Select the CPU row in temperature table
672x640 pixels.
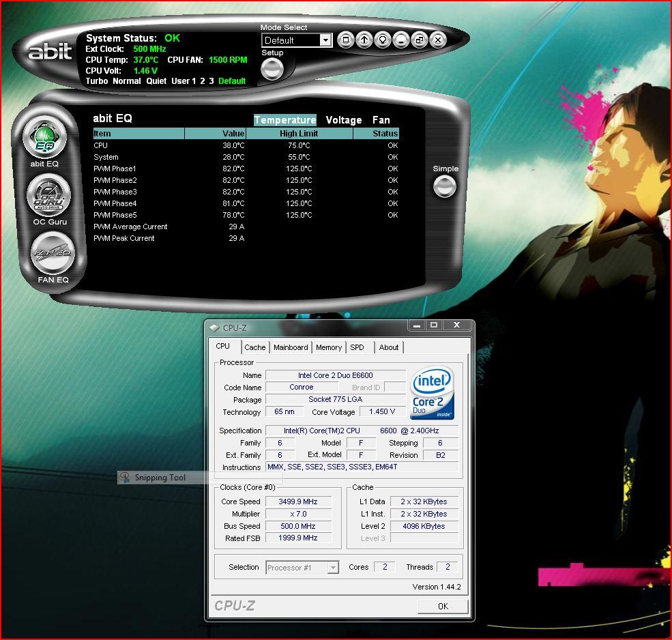coord(246,145)
